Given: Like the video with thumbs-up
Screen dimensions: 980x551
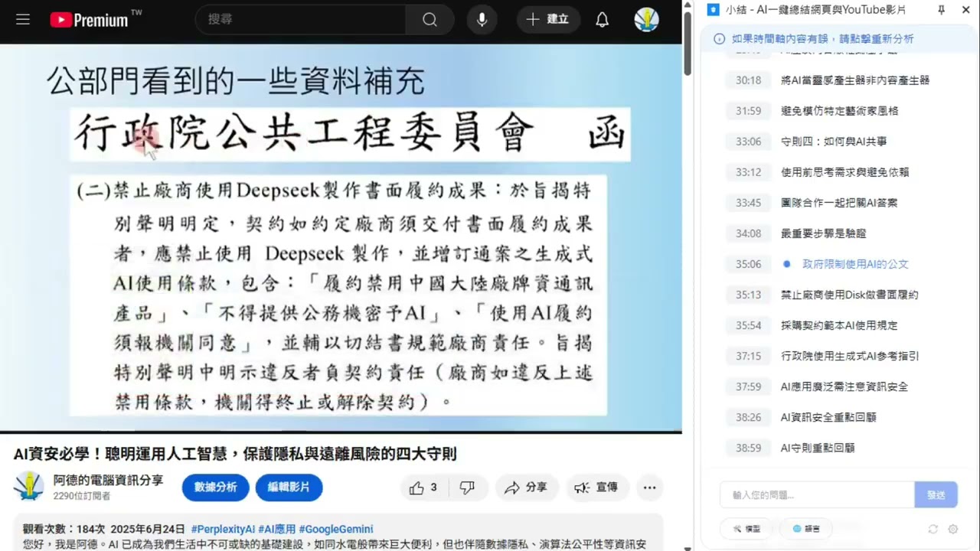Looking at the screenshot, I should pos(423,487).
